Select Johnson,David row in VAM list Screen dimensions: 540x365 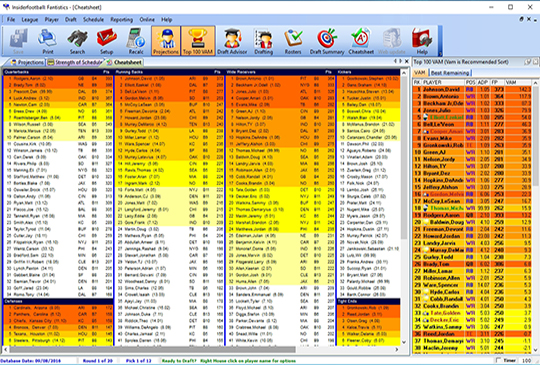click(472, 90)
